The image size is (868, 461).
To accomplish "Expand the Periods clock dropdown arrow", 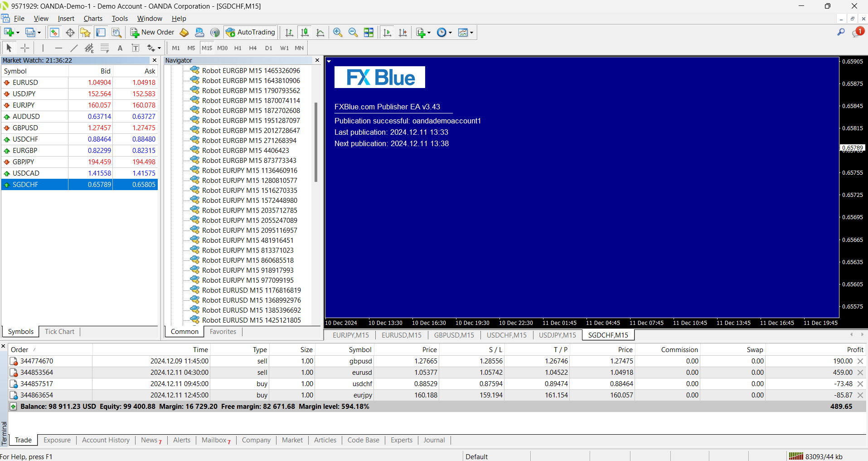I will (450, 33).
